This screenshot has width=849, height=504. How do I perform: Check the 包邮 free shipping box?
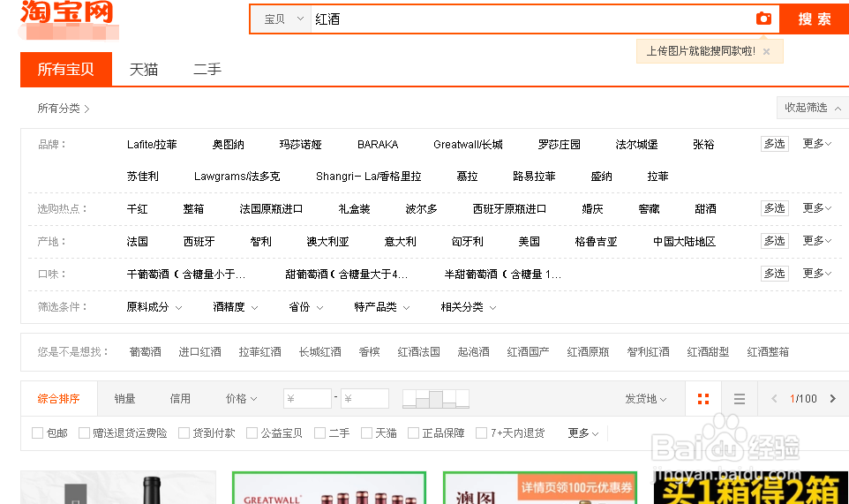click(37, 433)
